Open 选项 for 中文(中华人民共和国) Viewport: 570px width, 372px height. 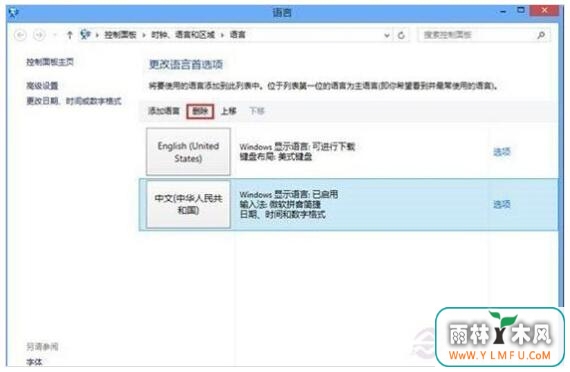[502, 204]
